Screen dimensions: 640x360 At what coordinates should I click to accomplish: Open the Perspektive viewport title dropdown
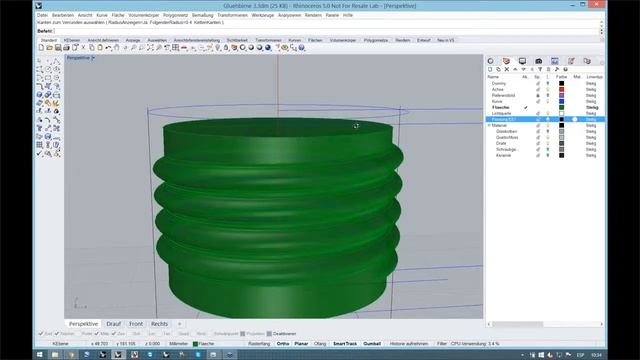coord(93,58)
